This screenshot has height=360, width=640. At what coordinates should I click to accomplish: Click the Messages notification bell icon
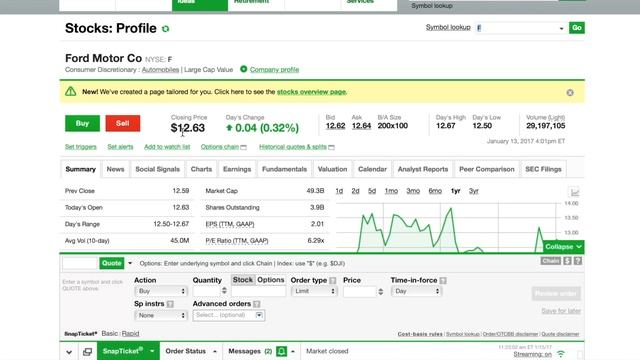(281, 351)
